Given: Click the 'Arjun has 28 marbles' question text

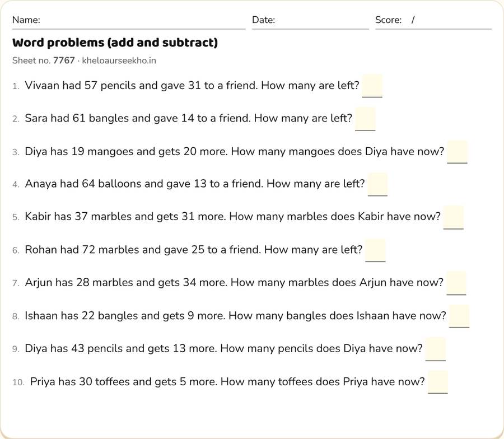Looking at the screenshot, I should click(234, 282).
